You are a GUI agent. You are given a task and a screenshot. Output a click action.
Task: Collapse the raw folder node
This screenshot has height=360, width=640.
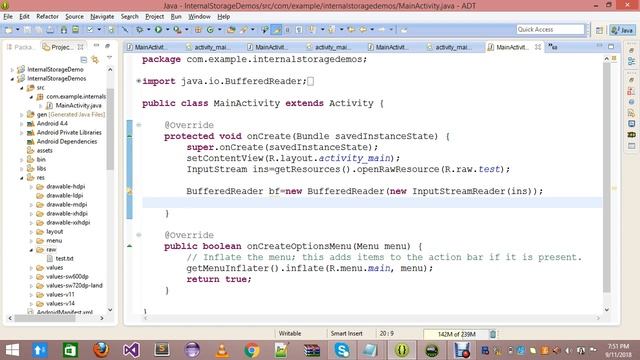[x=31, y=249]
